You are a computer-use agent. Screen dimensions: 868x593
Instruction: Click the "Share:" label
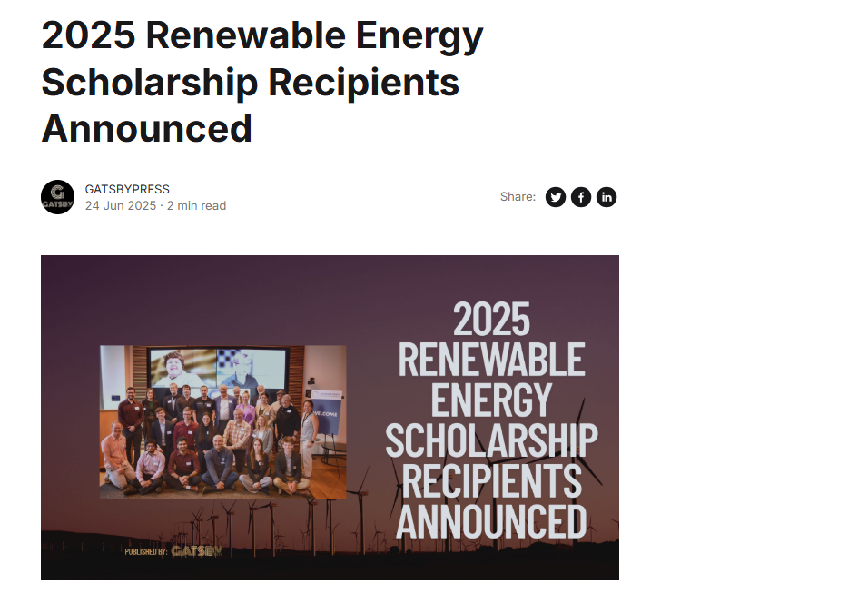[518, 197]
